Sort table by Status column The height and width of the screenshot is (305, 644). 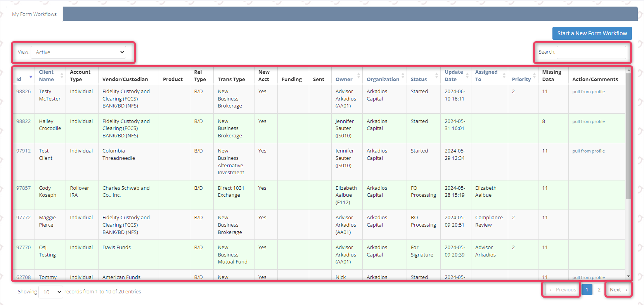tap(424, 76)
